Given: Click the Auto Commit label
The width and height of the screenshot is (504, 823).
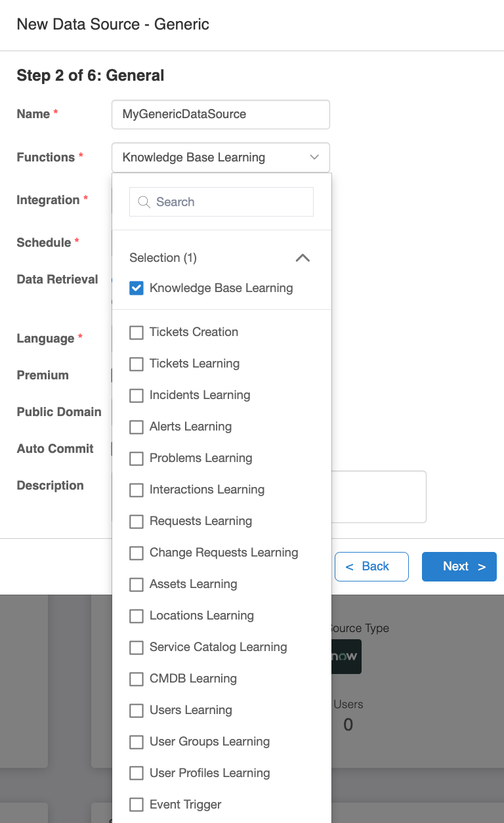Looking at the screenshot, I should 55,449.
